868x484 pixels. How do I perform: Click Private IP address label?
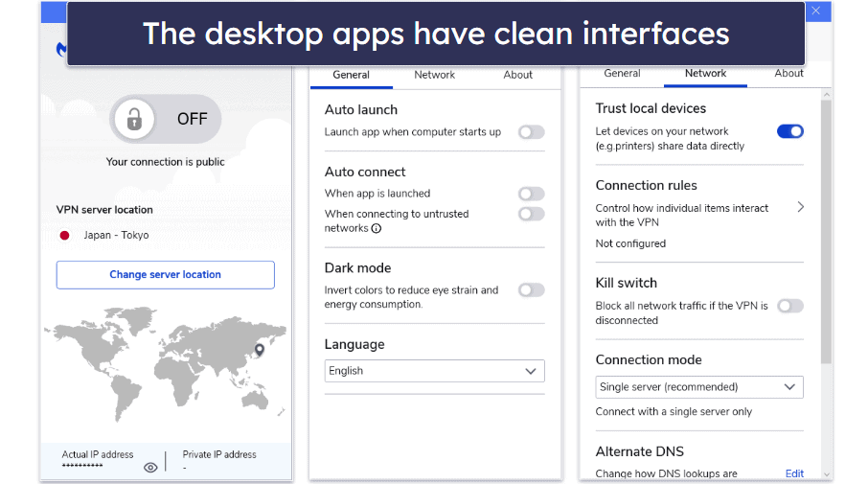(219, 454)
